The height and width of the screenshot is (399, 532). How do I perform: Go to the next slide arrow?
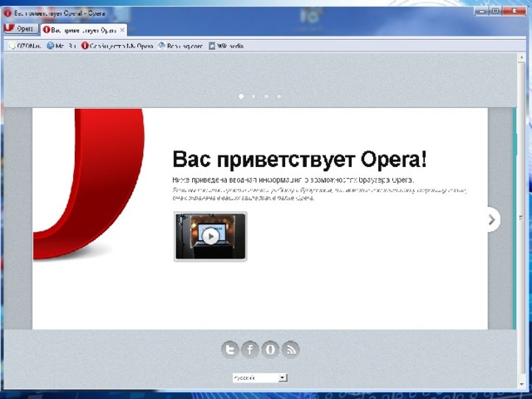coord(493,219)
